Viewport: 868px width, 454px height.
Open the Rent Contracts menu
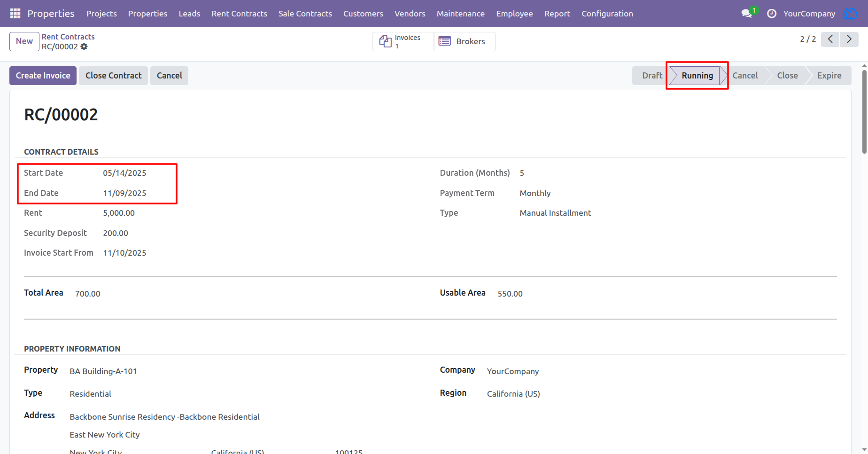[x=239, y=14]
